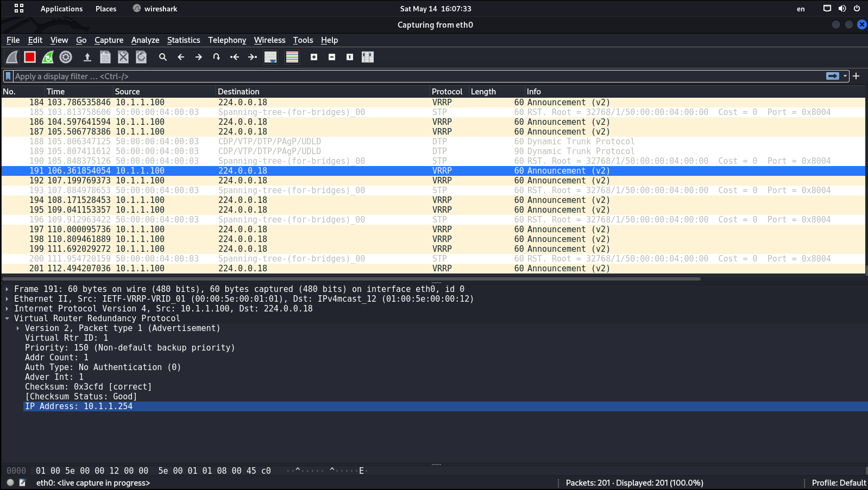This screenshot has height=490, width=868.
Task: Click the capture file properties status icon
Action: (x=22, y=482)
